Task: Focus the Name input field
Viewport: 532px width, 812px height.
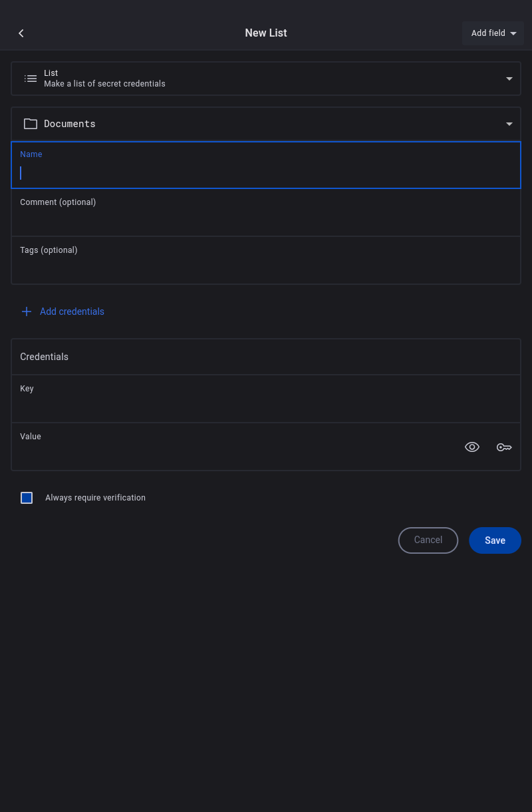Action: pos(266,173)
